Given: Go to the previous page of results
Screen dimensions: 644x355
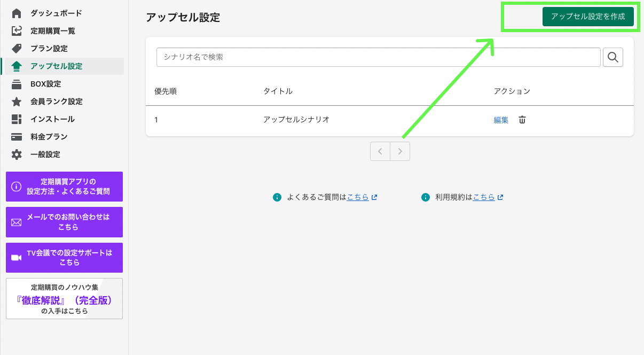Looking at the screenshot, I should [380, 151].
